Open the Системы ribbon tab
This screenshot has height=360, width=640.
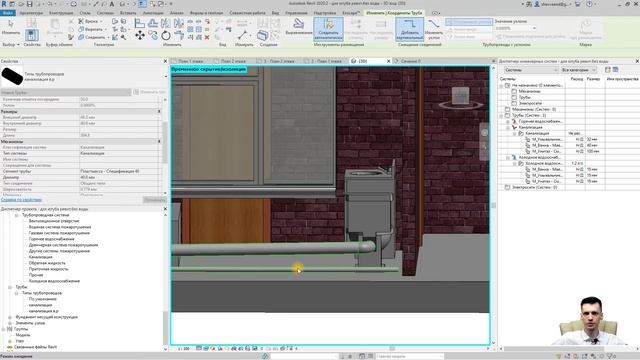point(105,13)
